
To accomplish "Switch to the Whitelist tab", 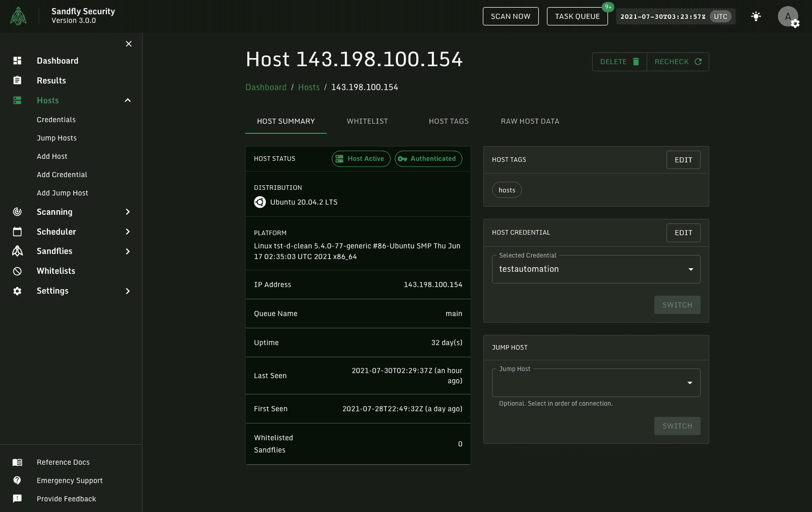I will [367, 121].
